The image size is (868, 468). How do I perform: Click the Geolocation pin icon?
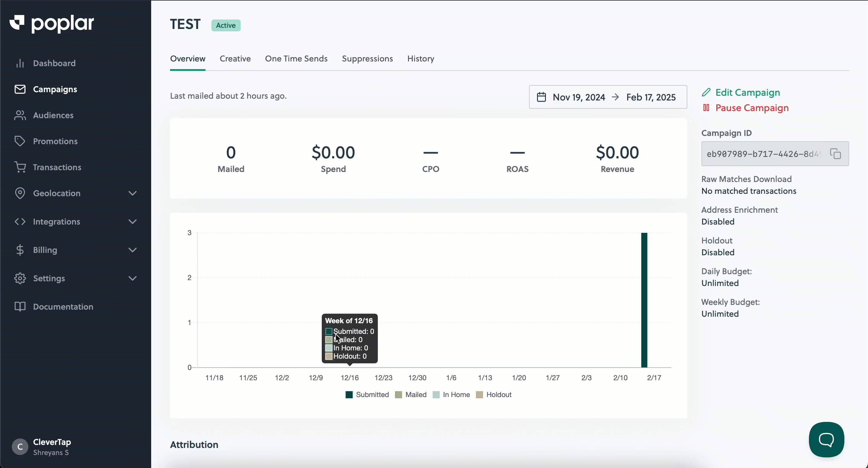(20, 193)
